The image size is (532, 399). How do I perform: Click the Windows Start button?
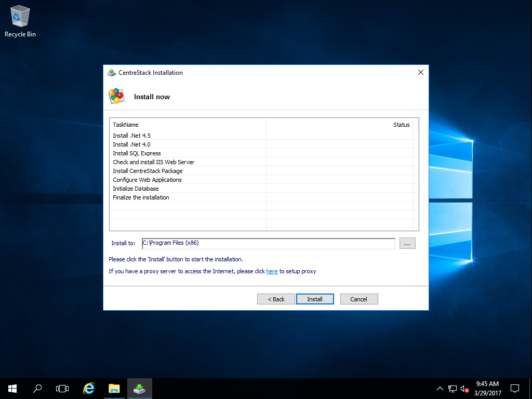point(12,389)
